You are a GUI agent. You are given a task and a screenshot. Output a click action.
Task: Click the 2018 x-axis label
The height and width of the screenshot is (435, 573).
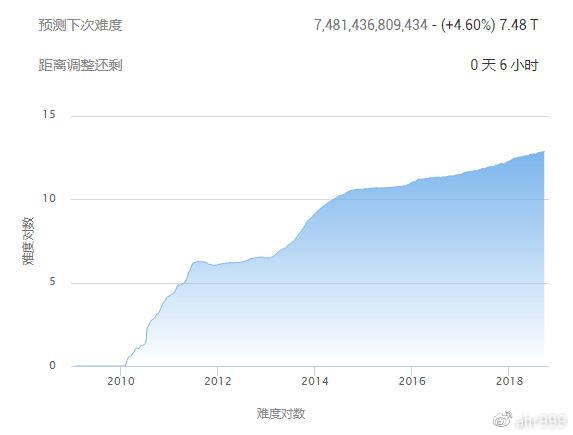coord(509,381)
